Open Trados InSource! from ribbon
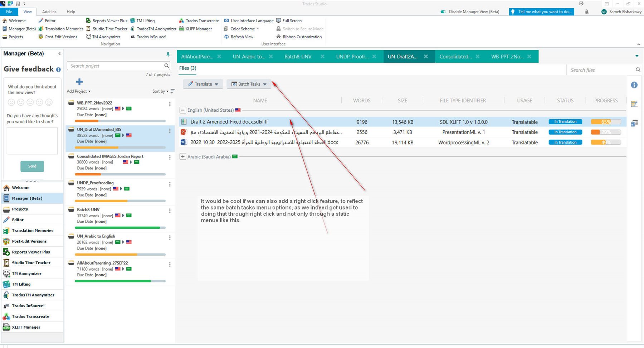The image size is (644, 348). [148, 37]
